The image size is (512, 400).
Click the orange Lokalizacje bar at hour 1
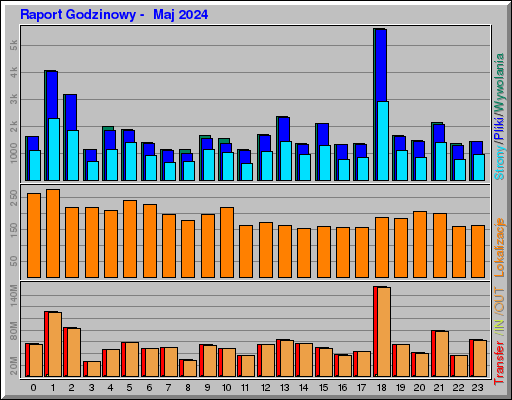pyautogui.click(x=53, y=233)
